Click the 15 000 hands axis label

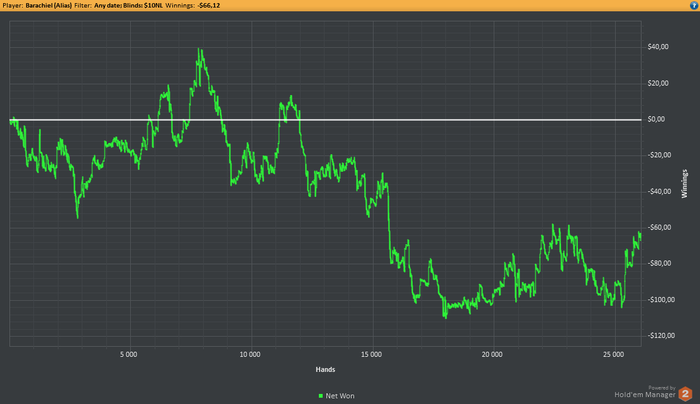(371, 354)
